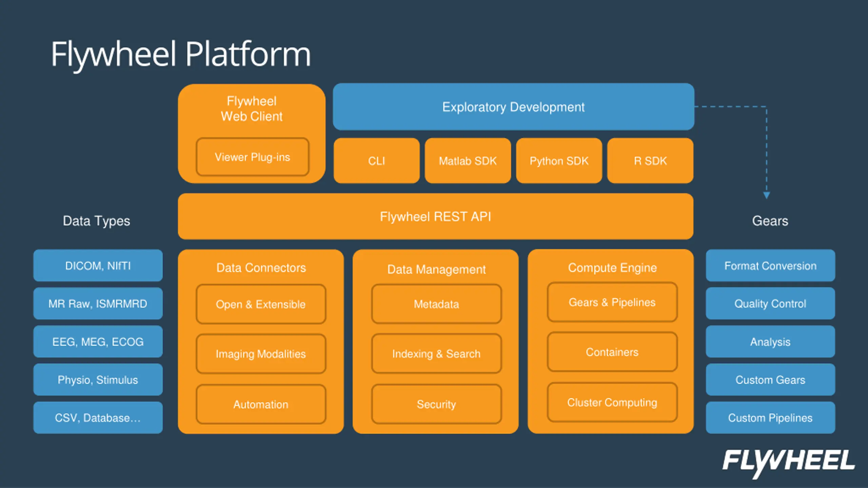Click the Analysis gear box
Screen dimensions: 868x488
770,342
